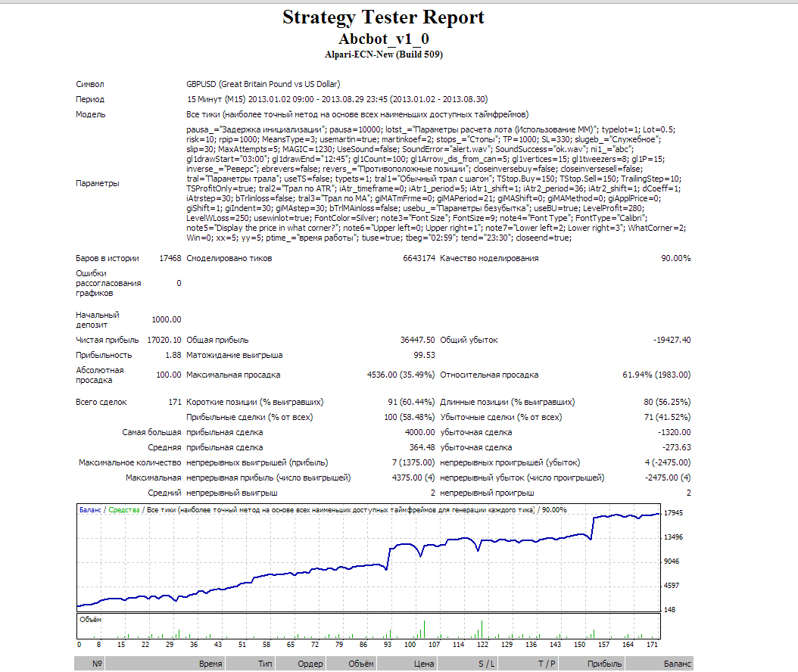798x672 pixels.
Task: Click the Символ row label
Action: (90, 85)
